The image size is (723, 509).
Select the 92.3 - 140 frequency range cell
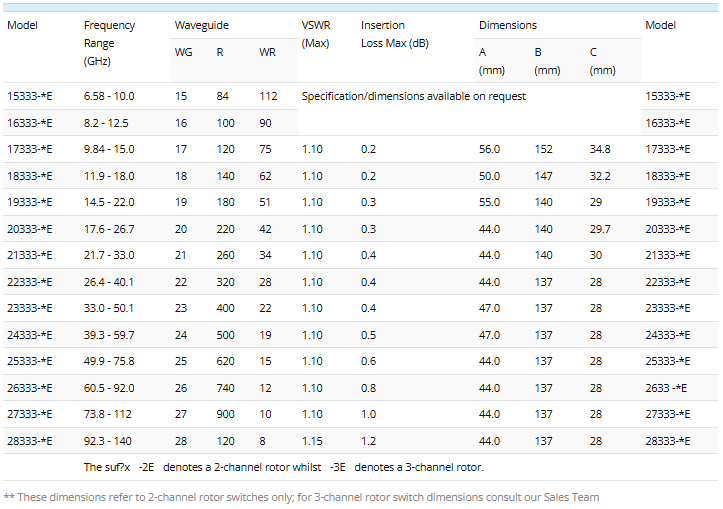(109, 441)
